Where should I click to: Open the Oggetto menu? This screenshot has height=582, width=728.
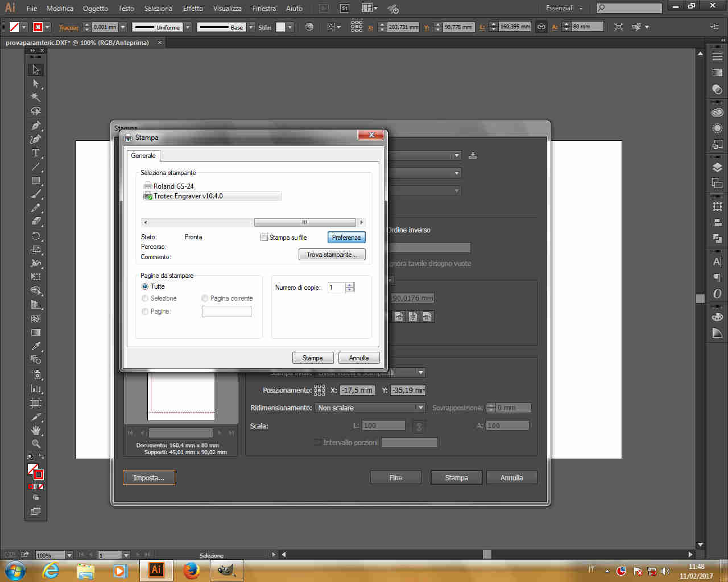95,8
